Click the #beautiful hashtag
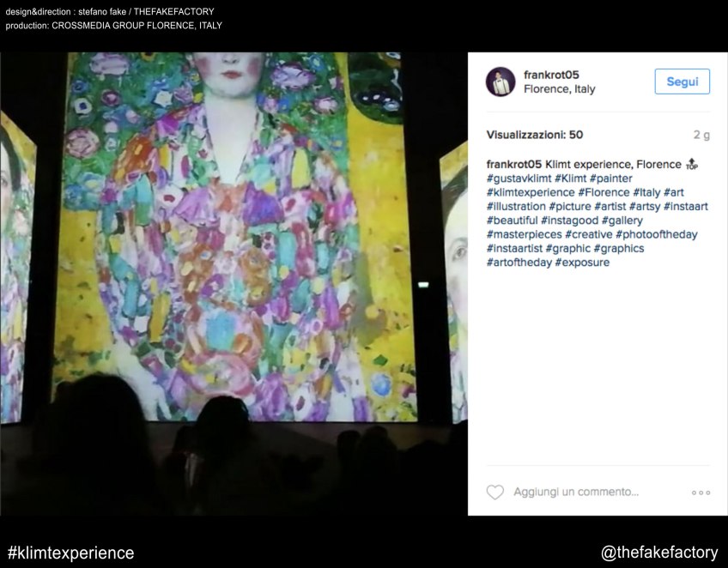The image size is (728, 568). click(x=513, y=221)
